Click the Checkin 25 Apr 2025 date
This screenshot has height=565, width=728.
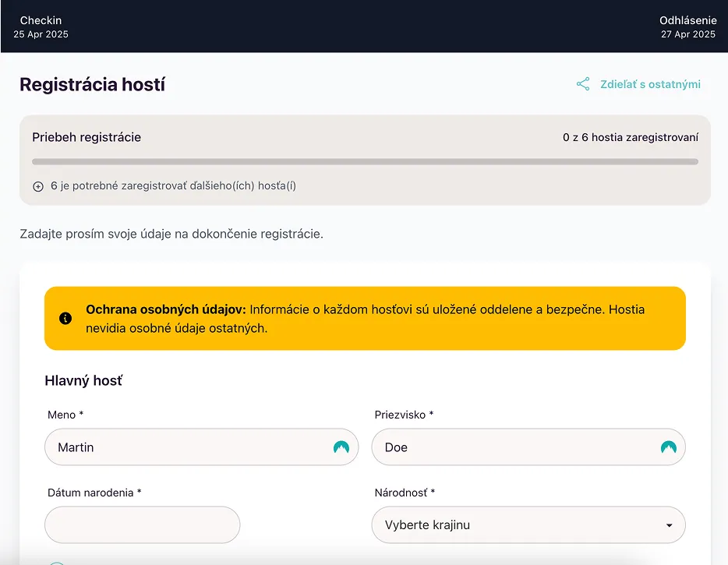pos(41,27)
